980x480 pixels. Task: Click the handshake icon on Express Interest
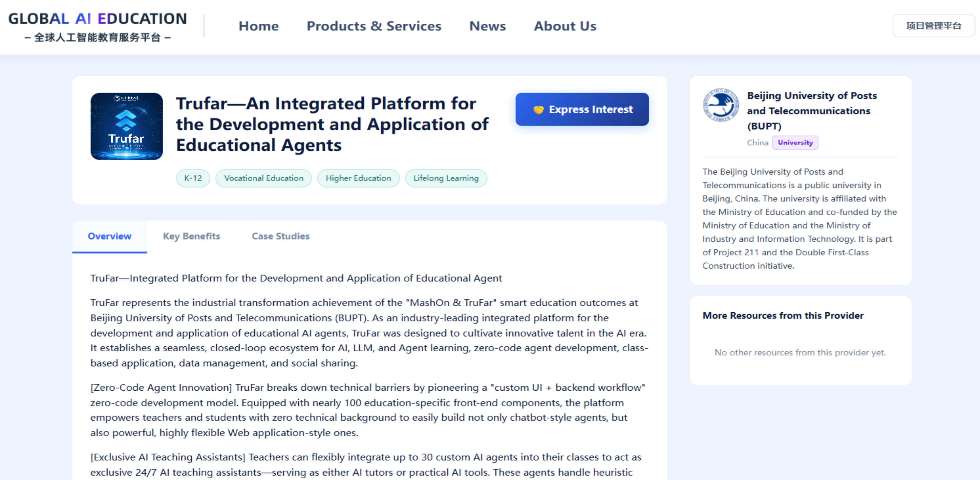[538, 110]
